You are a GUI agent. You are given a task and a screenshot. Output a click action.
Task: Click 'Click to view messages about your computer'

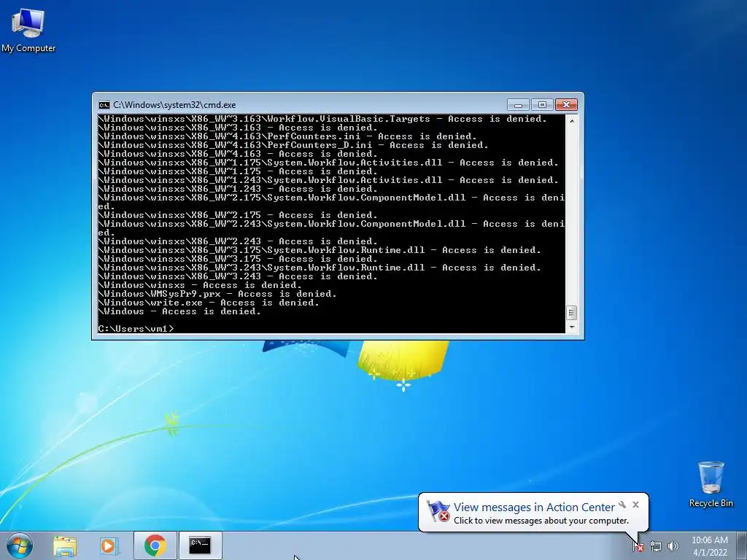pos(541,521)
